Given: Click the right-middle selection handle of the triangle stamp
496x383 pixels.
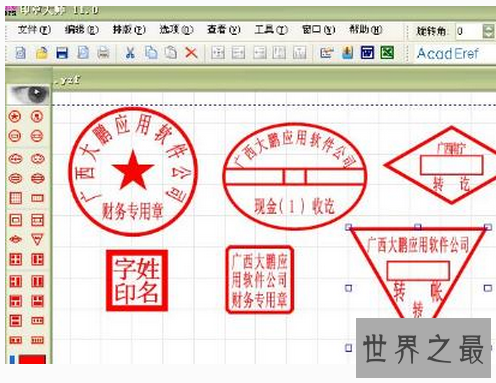Looking at the screenshot, I should point(488,288).
